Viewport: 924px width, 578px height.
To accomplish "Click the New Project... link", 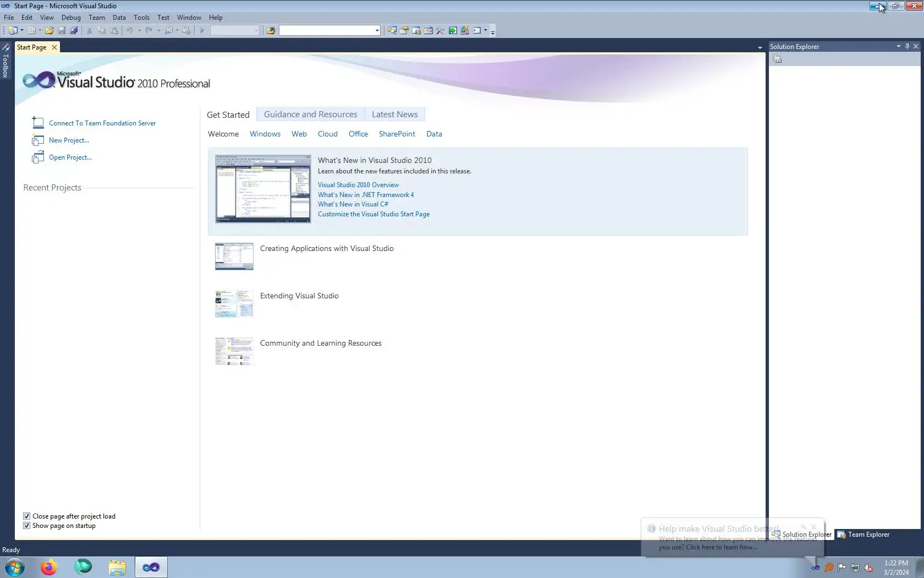I will 69,140.
